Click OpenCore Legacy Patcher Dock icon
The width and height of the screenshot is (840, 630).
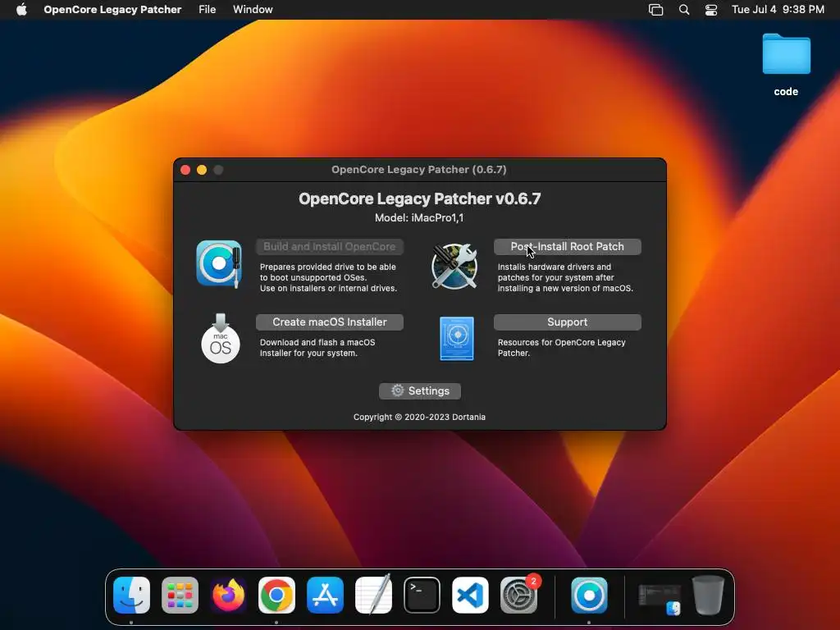(589, 596)
